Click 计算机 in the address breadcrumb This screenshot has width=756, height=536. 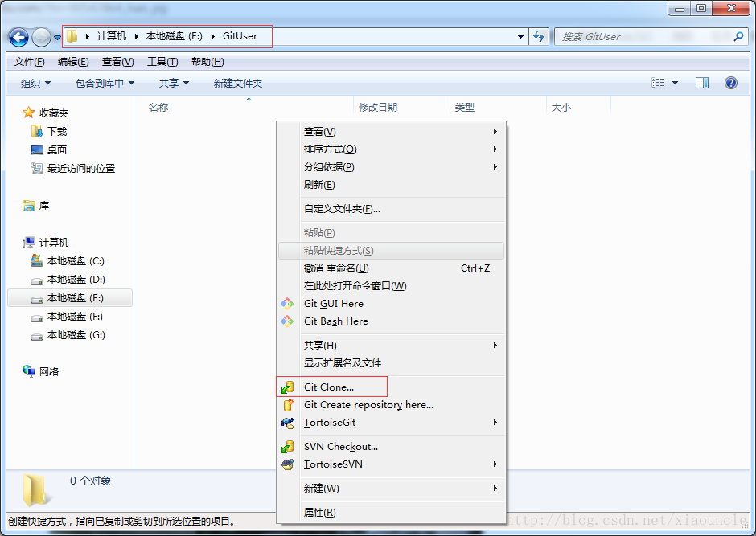111,36
